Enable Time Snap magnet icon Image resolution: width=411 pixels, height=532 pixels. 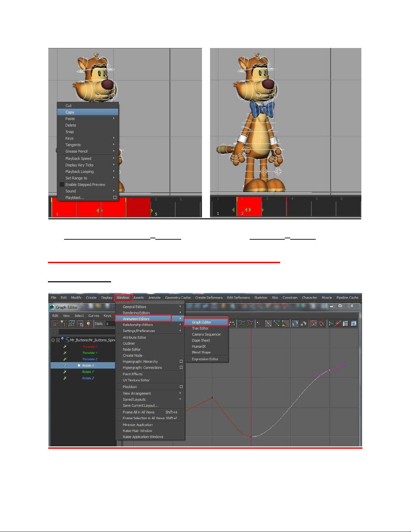coord(313,324)
